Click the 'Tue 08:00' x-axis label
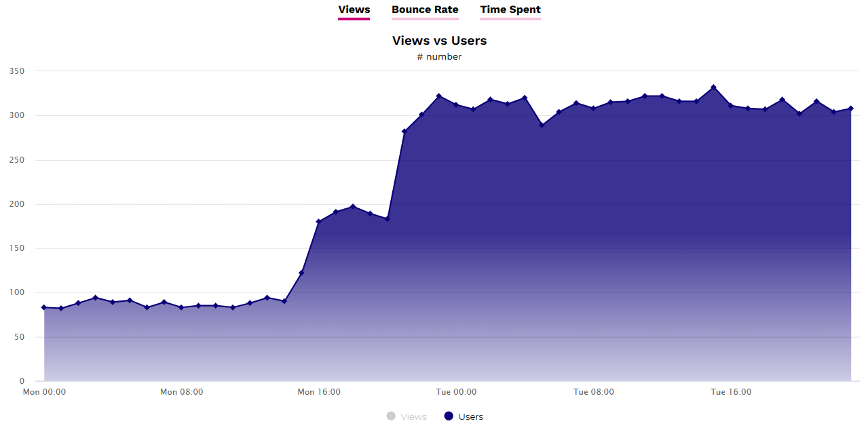Viewport: 868px width, 430px height. coord(594,392)
